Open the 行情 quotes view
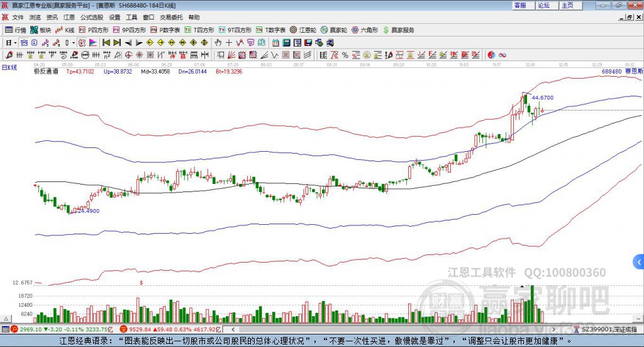 [x=15, y=30]
